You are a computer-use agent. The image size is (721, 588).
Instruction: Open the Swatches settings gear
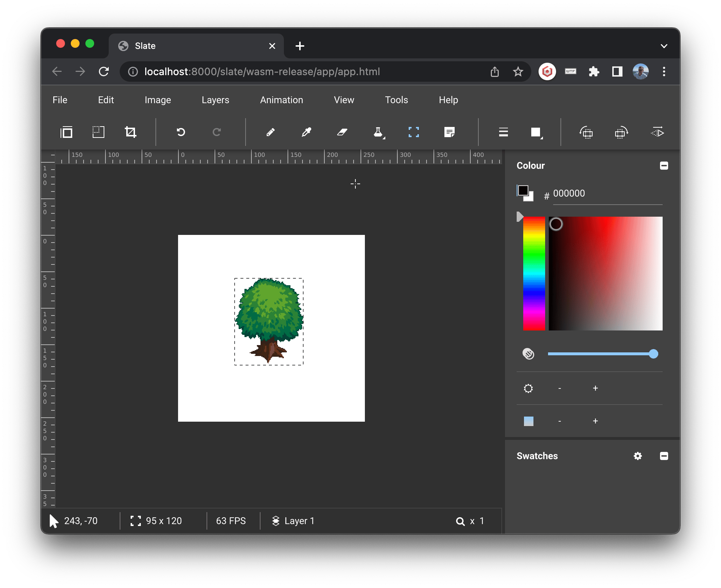pos(638,456)
